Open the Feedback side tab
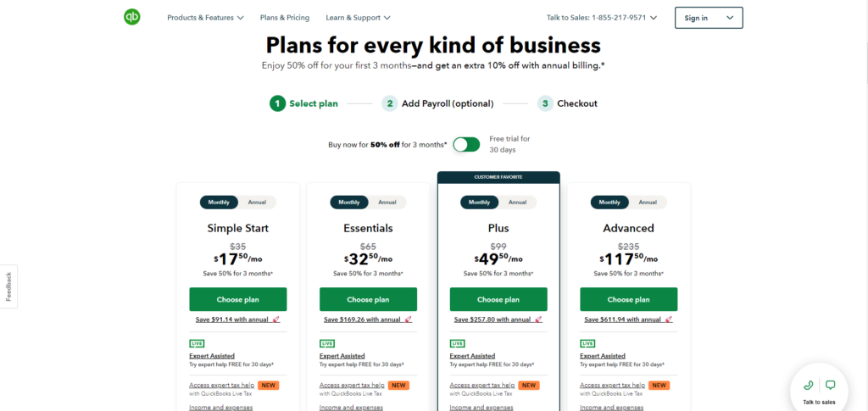 click(x=8, y=286)
